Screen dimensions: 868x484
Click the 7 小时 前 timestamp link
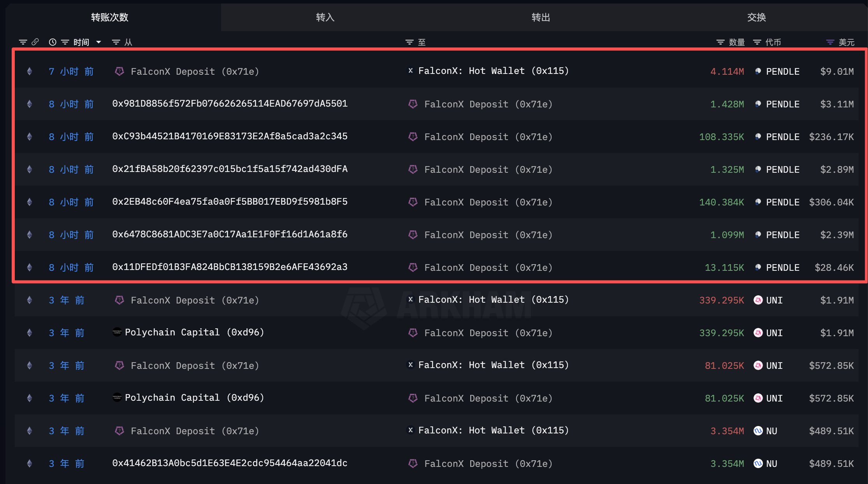[71, 71]
